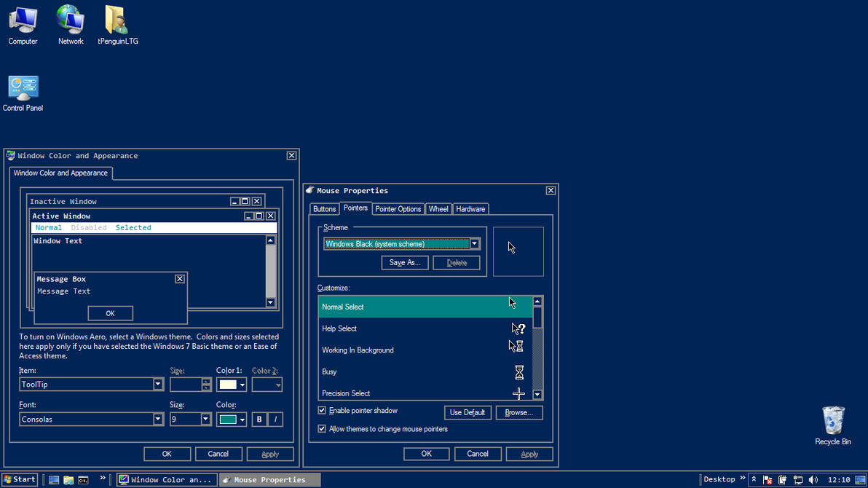
Task: Open the font Color swatch dropdown
Action: 241,419
